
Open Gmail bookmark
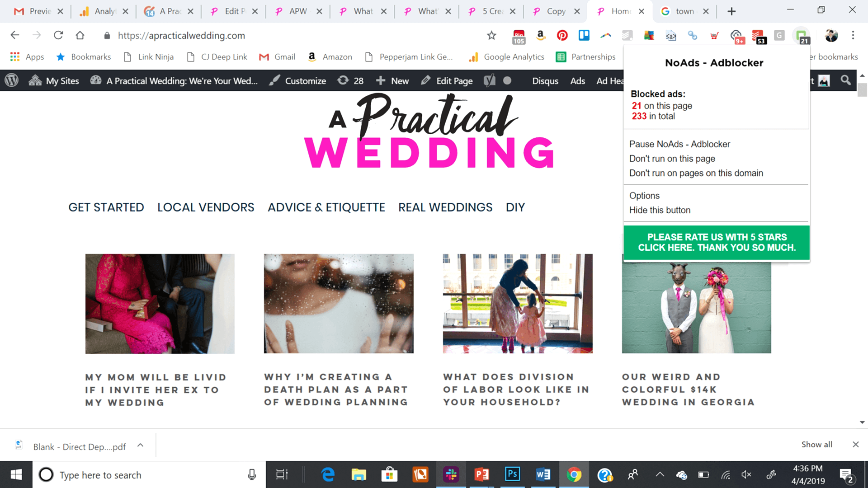click(277, 57)
